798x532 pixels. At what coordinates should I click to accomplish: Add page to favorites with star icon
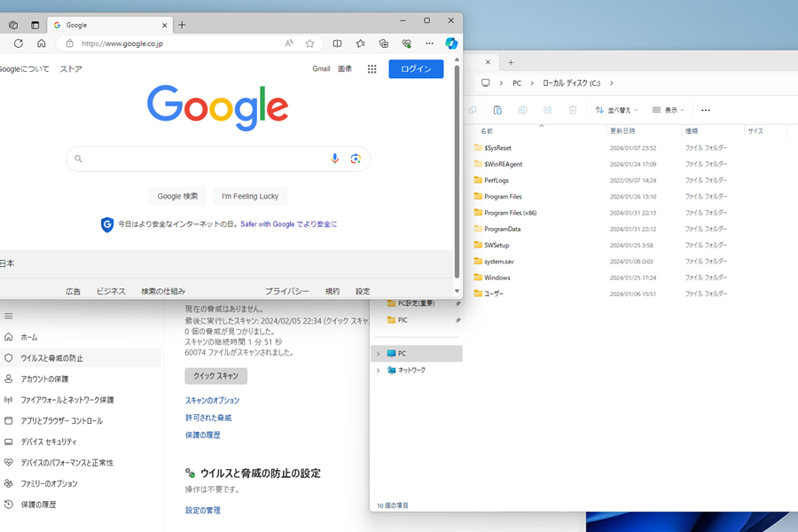pos(309,43)
